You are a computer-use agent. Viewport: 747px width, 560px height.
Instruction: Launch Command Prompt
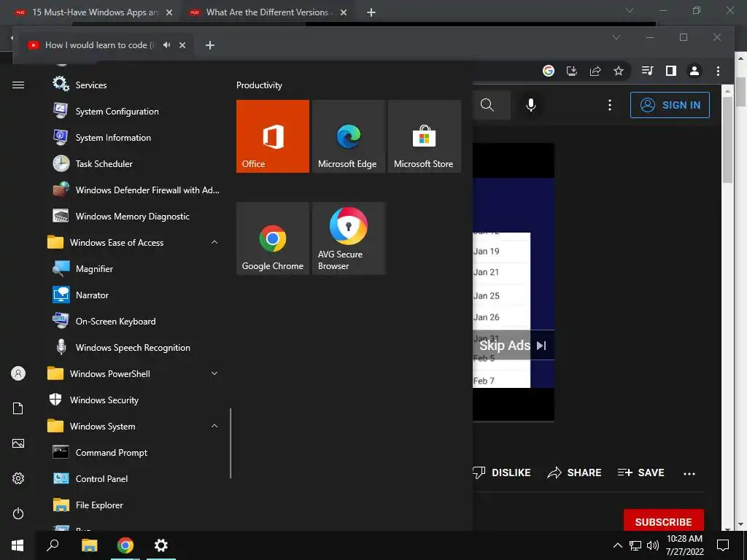point(136,452)
